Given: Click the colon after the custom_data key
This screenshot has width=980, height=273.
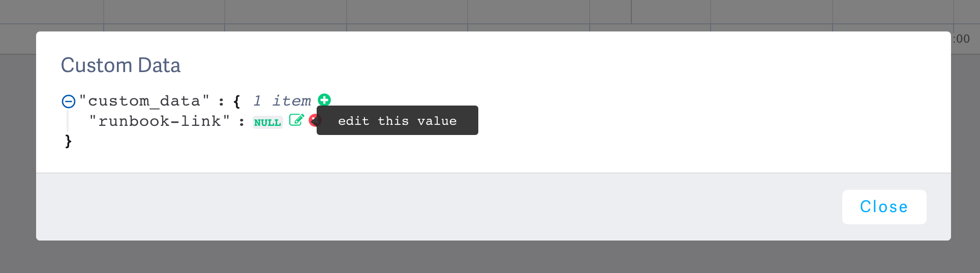Looking at the screenshot, I should (x=221, y=101).
